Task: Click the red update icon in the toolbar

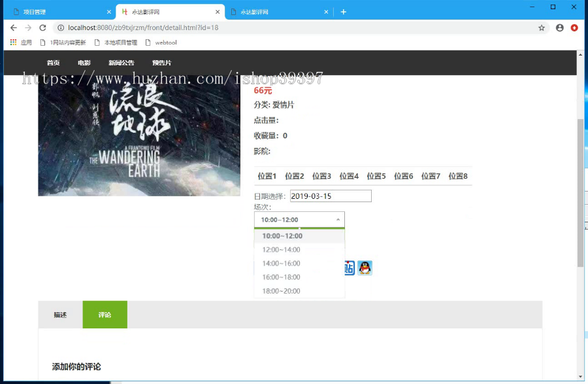Action: [x=574, y=27]
